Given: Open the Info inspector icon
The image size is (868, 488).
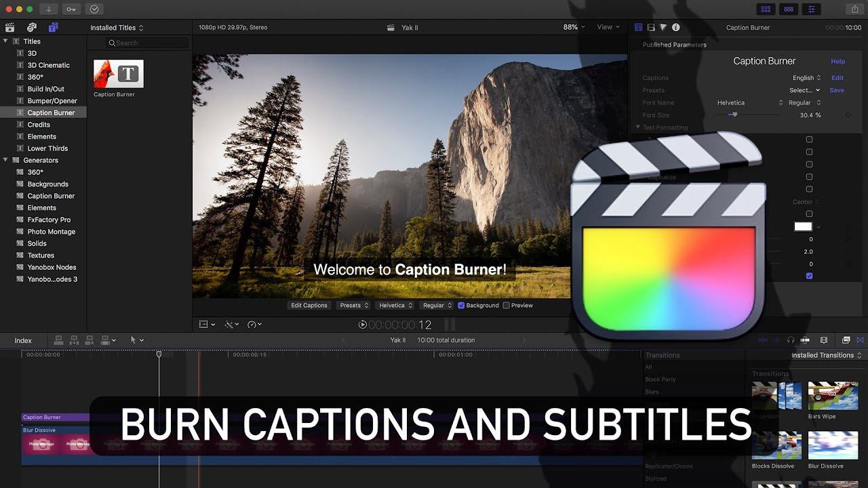Looking at the screenshot, I should pyautogui.click(x=675, y=28).
